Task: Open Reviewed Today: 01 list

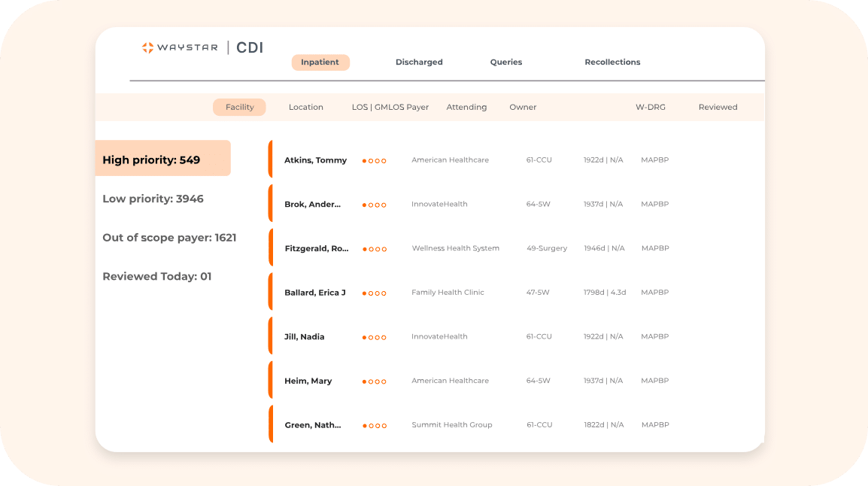Action: 156,277
